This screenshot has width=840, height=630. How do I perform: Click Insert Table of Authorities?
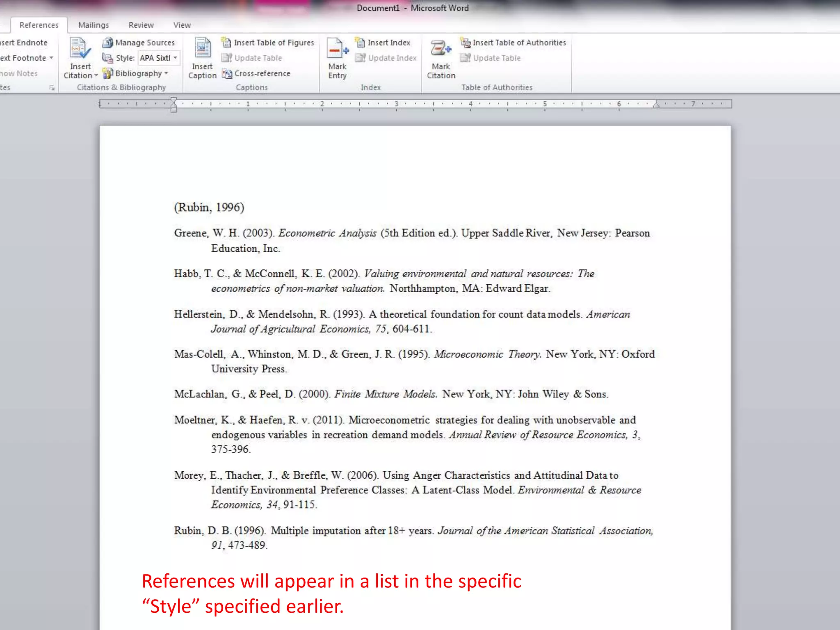tap(513, 42)
